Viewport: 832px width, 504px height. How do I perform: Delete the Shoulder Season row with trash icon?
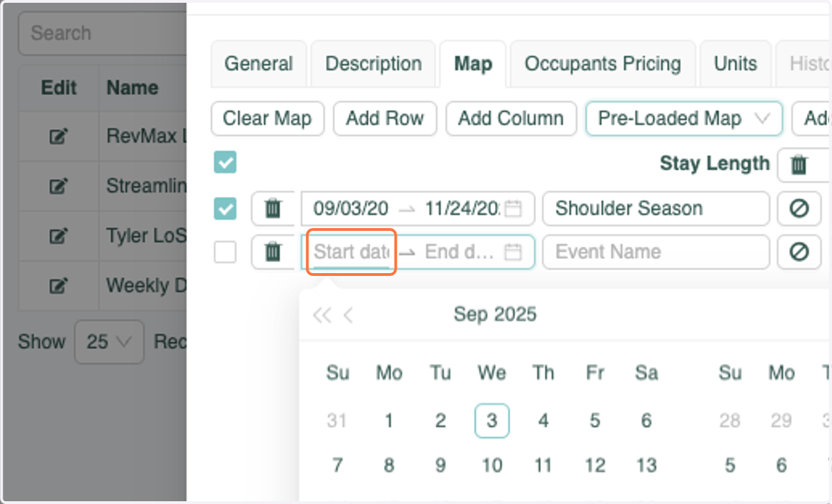tap(273, 209)
